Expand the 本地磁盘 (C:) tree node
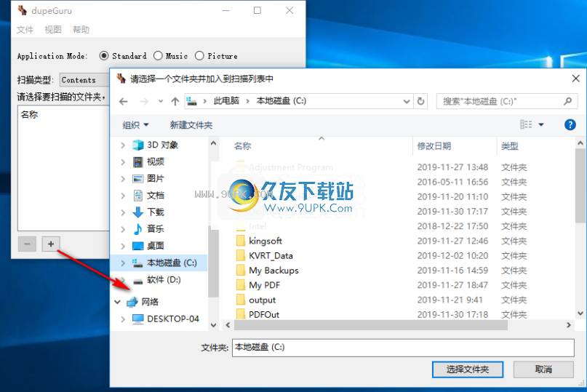587x392 pixels. (123, 263)
